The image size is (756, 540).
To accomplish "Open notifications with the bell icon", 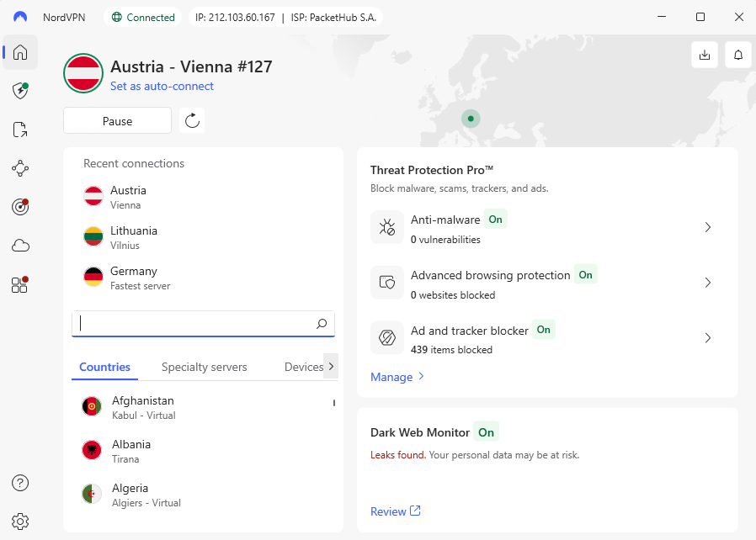I will point(738,54).
